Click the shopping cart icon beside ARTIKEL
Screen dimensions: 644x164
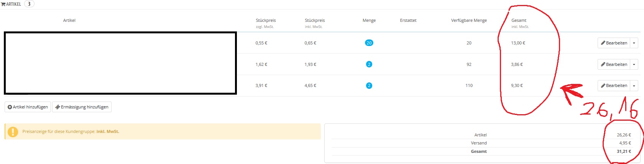point(3,4)
